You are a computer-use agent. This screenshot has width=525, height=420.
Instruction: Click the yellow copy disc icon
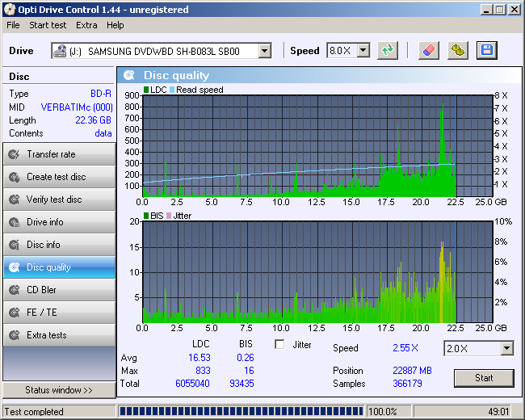tap(458, 51)
